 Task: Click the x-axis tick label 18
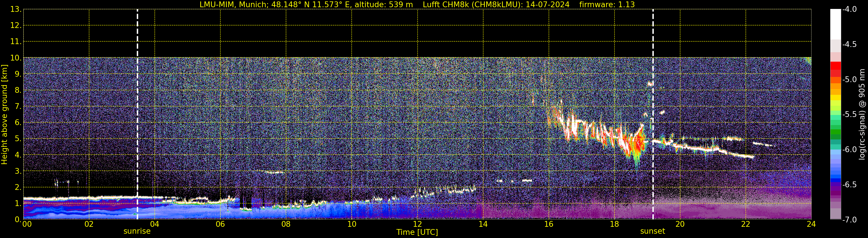point(615,224)
